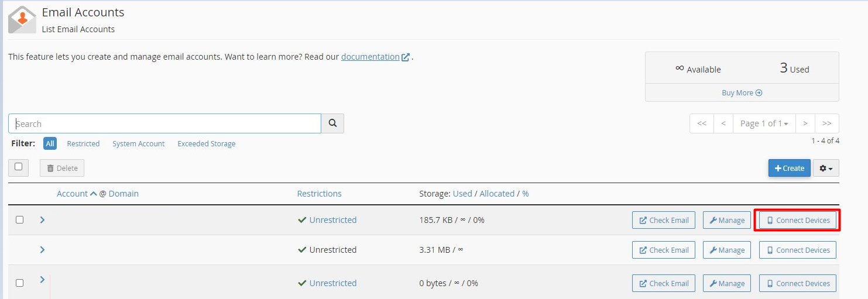This screenshot has height=299, width=868.
Task: Sort by the Account column header
Action: [x=73, y=194]
